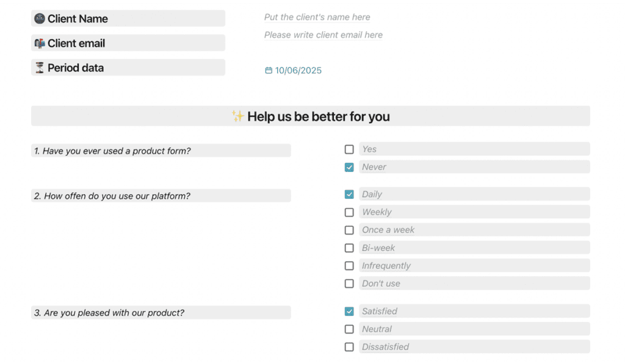Click the globe icon beside Client Name

(38, 18)
